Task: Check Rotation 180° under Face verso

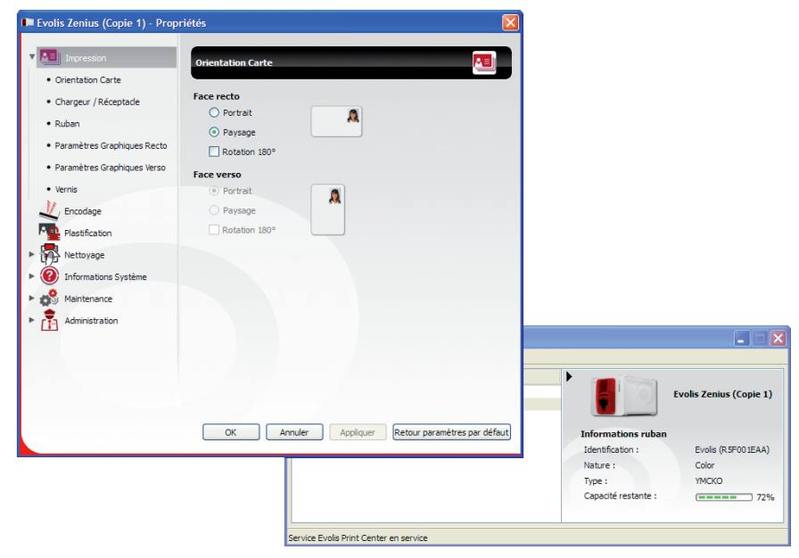Action: tap(214, 229)
